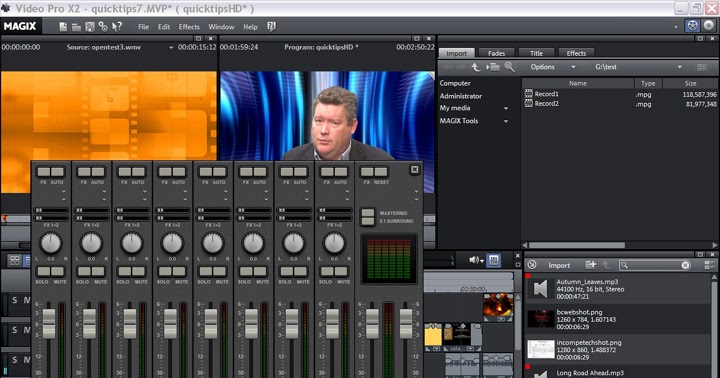Click RESET on the master mixer channel
This screenshot has width=720, height=378.
(x=381, y=172)
